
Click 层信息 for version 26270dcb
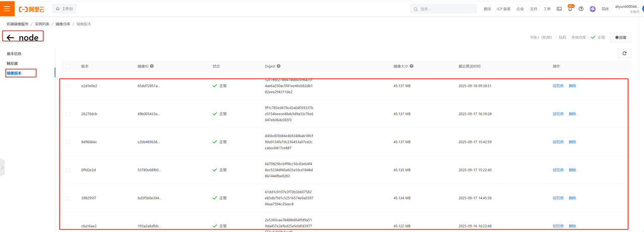coord(558,114)
